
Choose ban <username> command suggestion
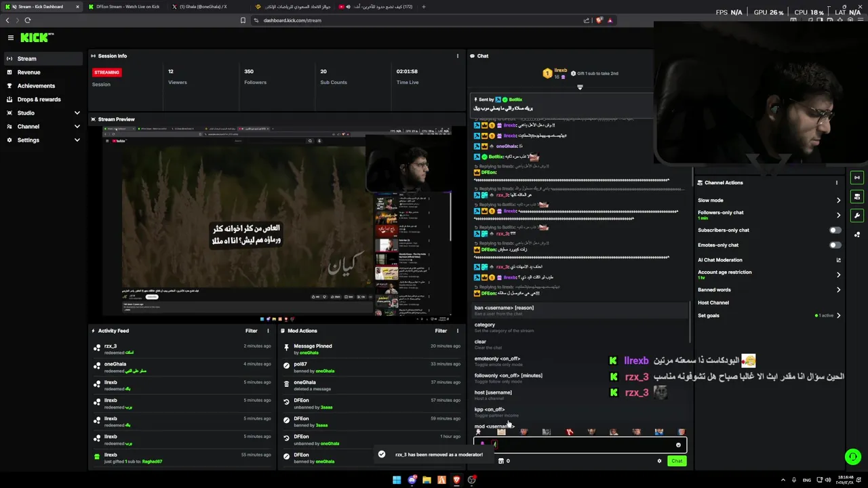tap(580, 310)
